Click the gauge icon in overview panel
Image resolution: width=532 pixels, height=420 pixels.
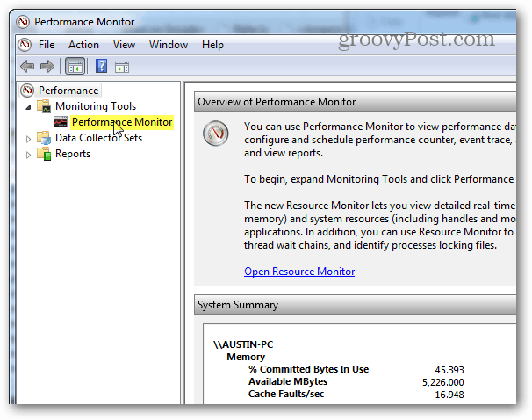click(215, 133)
